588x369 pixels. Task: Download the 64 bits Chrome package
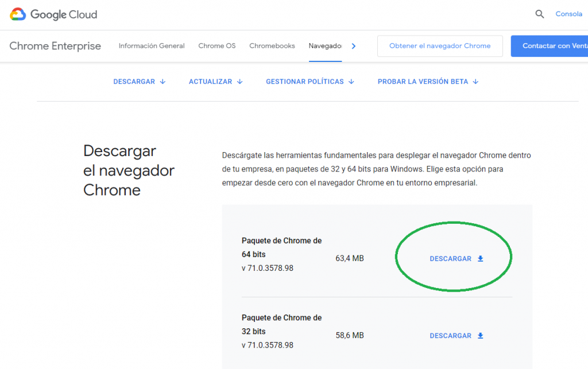coord(457,259)
